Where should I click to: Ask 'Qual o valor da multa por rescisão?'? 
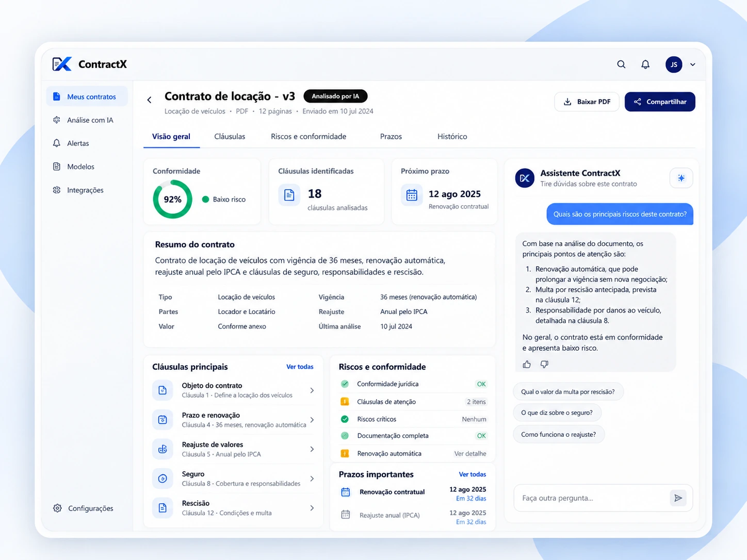[568, 392]
